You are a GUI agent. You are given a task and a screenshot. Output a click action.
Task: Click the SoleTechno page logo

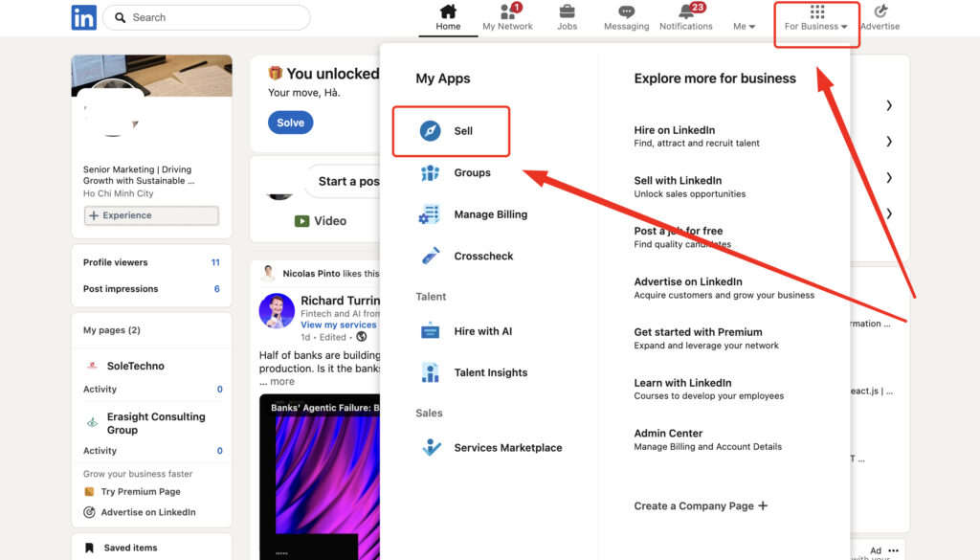[92, 366]
